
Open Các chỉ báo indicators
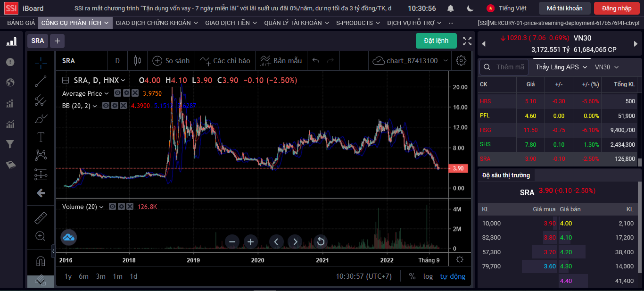(225, 60)
